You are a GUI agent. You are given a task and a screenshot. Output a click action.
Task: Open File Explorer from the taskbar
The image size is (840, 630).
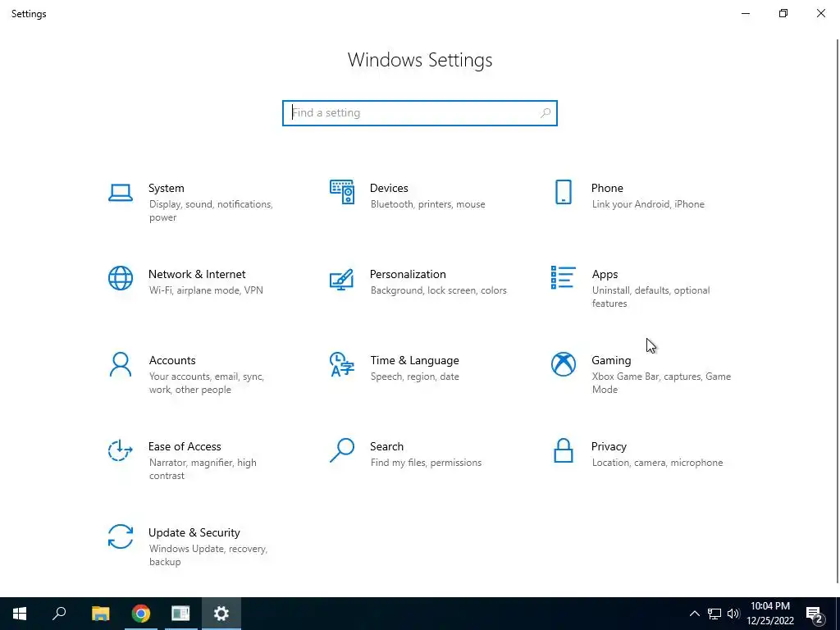click(x=100, y=614)
